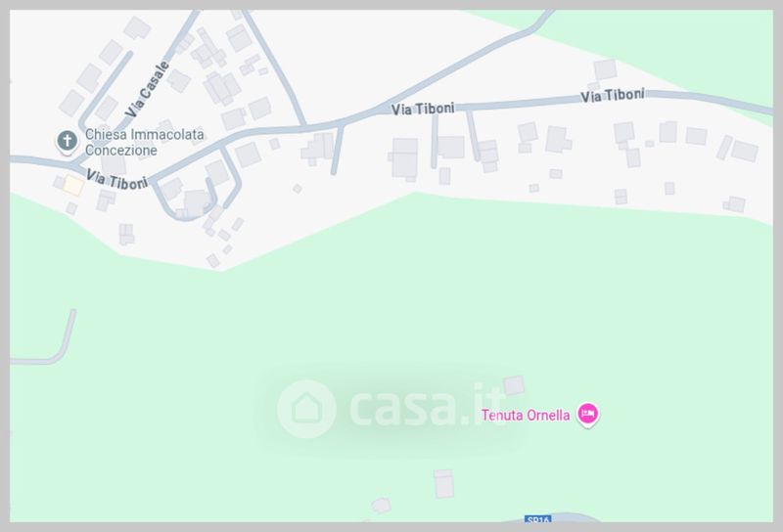Click the rightmost Via Tiboni label
Viewport: 783px width, 532px height.
tap(613, 95)
